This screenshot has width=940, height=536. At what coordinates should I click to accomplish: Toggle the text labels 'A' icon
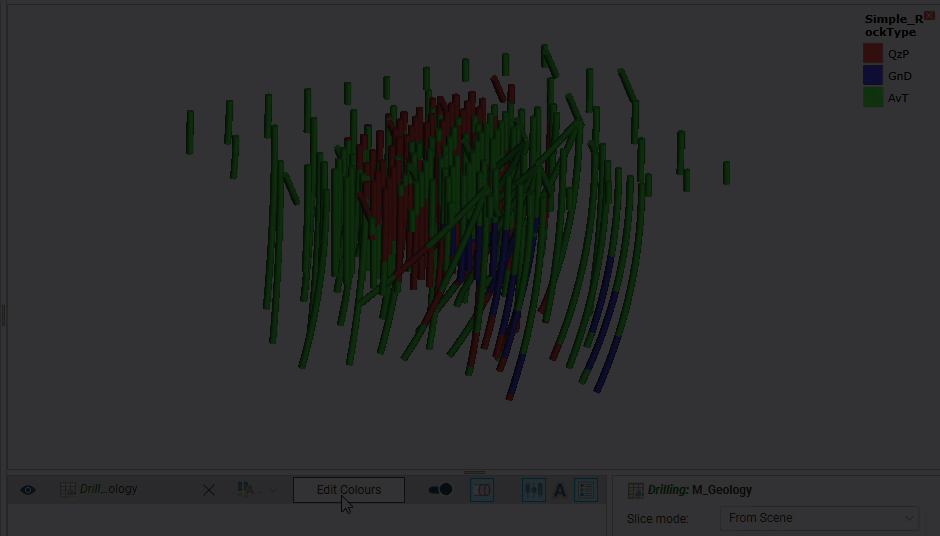click(x=560, y=490)
